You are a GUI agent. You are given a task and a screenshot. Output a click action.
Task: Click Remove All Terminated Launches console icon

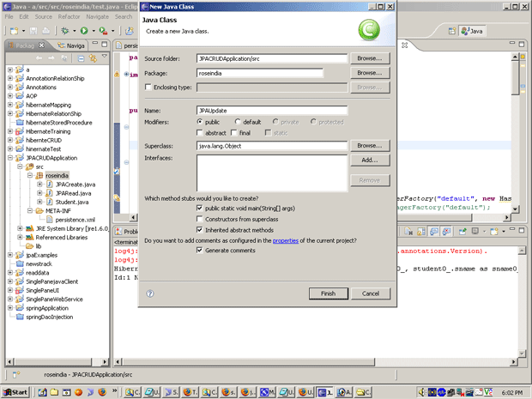[x=408, y=232]
